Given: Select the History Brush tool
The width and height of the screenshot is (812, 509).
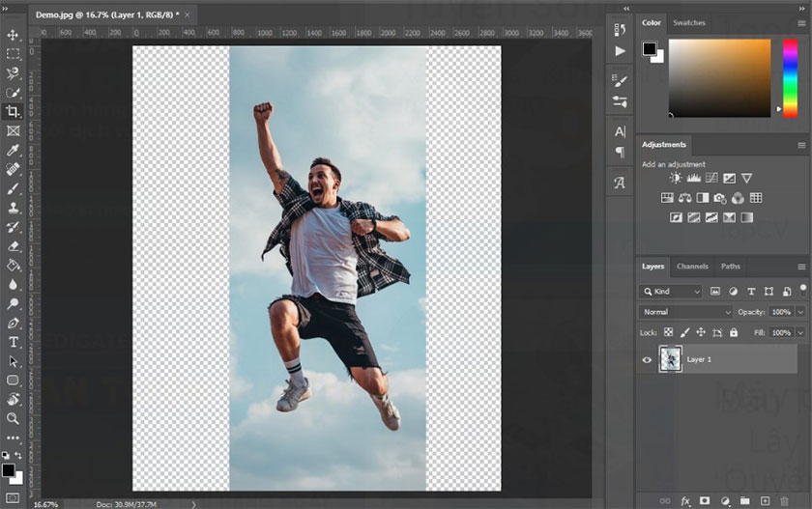Looking at the screenshot, I should (13, 227).
